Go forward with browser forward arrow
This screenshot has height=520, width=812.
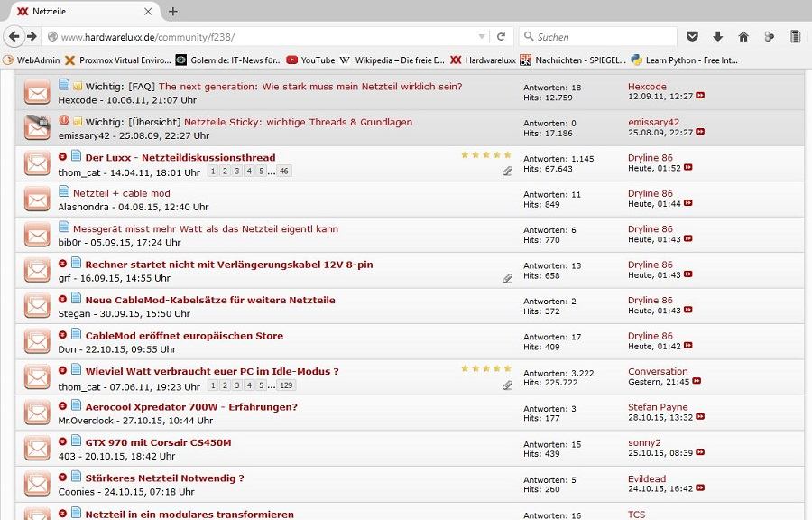32,36
